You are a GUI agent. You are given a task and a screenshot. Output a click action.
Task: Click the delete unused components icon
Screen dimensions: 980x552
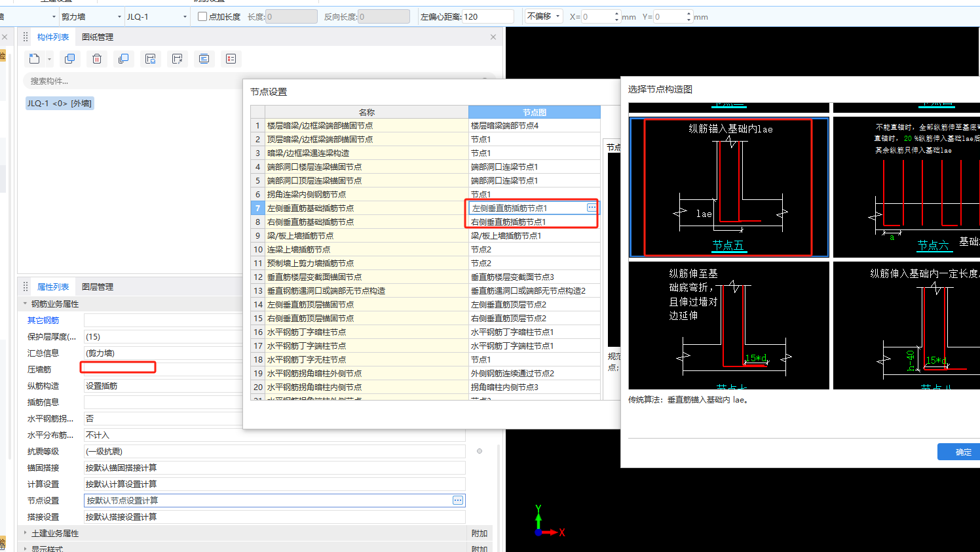231,59
